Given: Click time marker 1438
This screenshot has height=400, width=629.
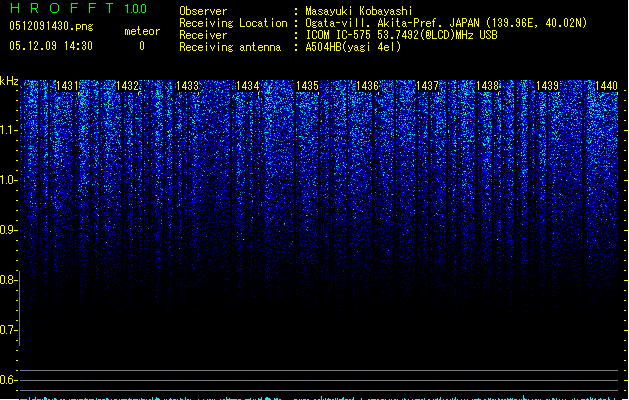Looking at the screenshot, I should [487, 86].
